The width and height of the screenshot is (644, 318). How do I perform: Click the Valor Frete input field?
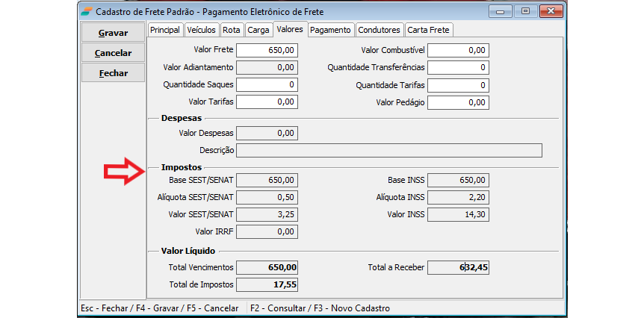click(x=267, y=50)
